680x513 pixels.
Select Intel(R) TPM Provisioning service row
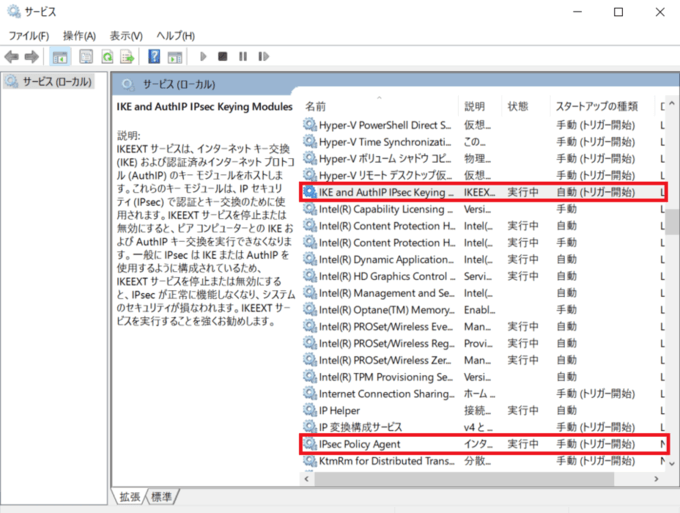[x=483, y=377]
